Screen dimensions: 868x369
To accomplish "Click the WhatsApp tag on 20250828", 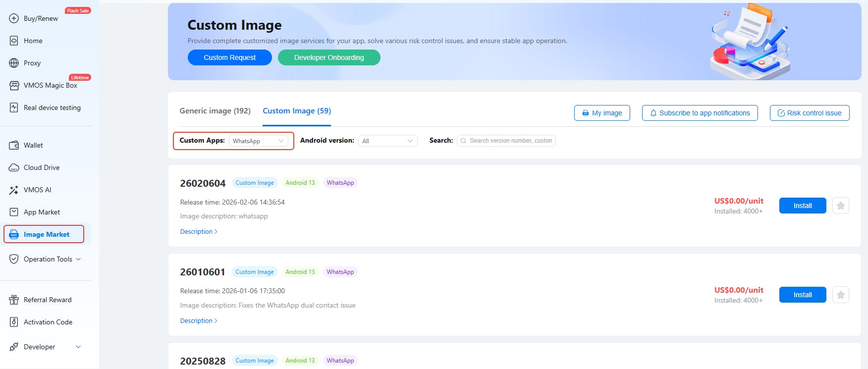I will (340, 361).
